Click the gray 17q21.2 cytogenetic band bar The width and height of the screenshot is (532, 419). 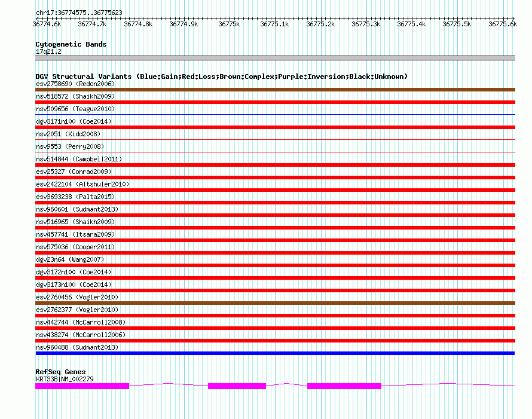click(275, 58)
